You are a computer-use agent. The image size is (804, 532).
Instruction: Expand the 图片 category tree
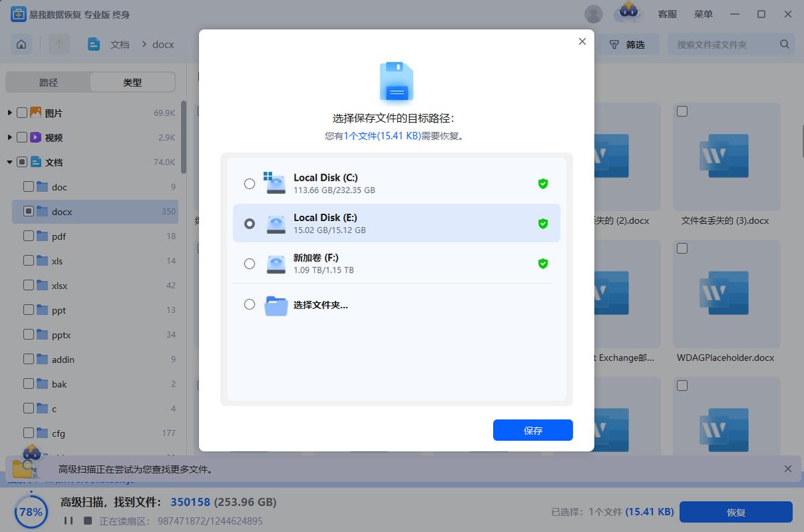(9, 113)
